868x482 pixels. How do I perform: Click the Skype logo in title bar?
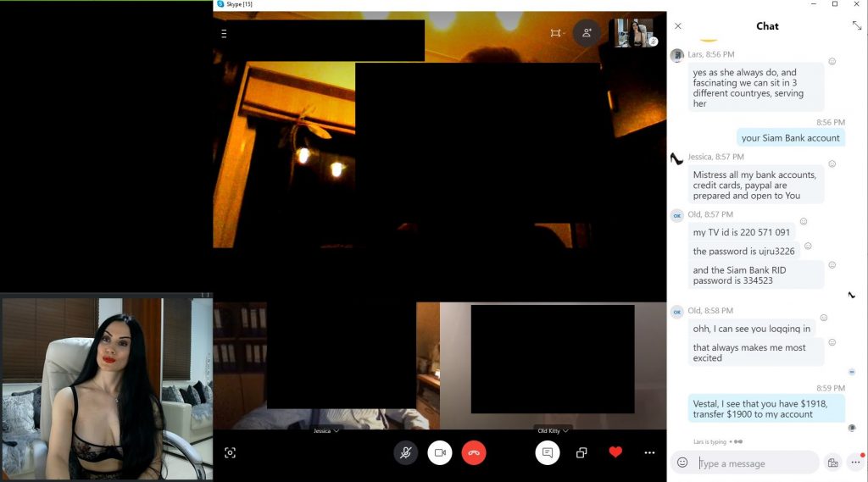(x=220, y=4)
